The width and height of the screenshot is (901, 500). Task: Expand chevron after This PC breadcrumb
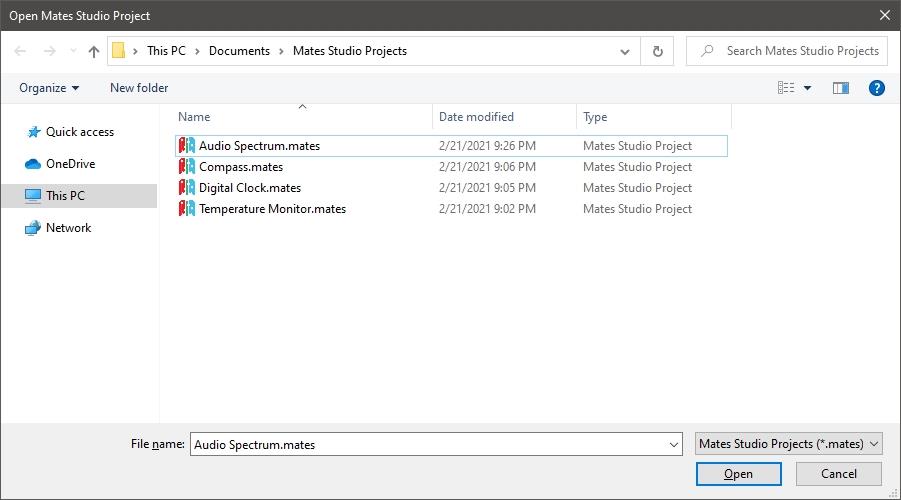coord(197,51)
